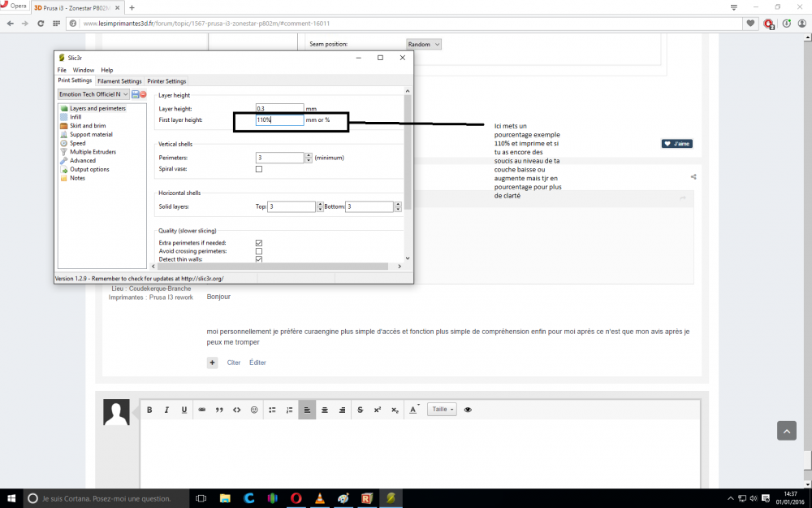
Task: Underline text in the reply editor
Action: [184, 410]
